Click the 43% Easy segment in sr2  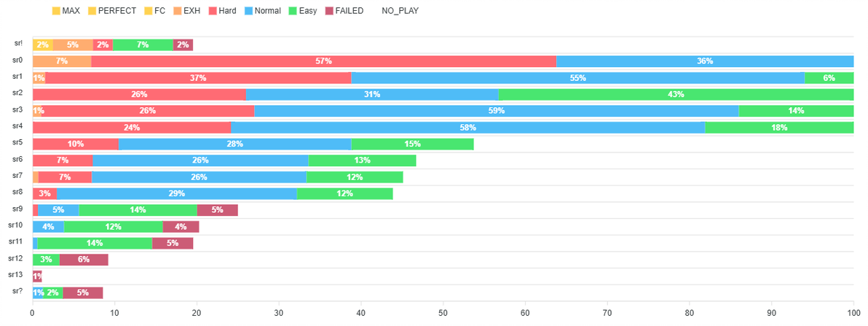pyautogui.click(x=676, y=94)
